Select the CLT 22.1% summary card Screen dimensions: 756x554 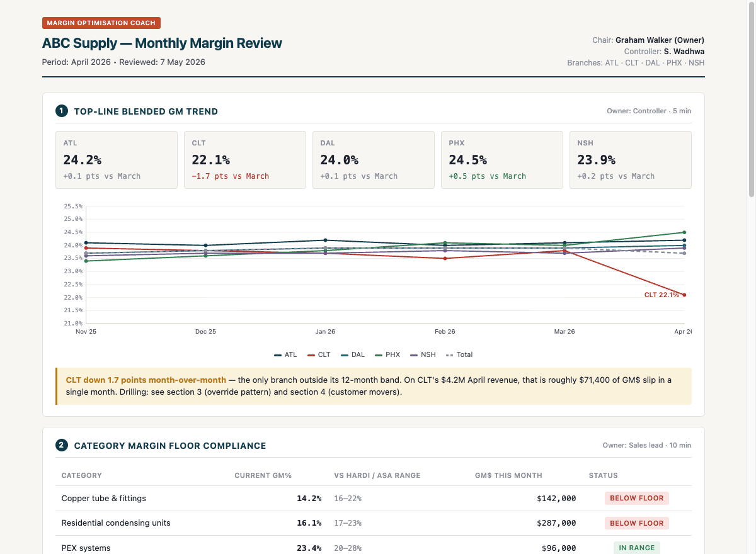click(x=245, y=160)
